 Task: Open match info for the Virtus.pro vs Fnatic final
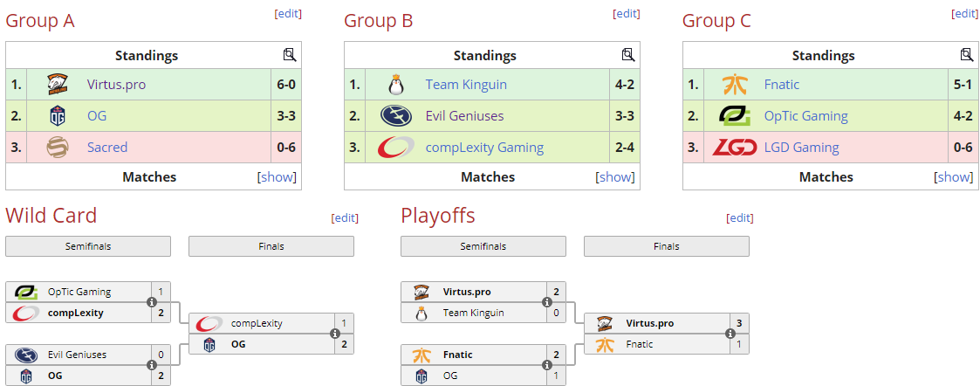730,334
